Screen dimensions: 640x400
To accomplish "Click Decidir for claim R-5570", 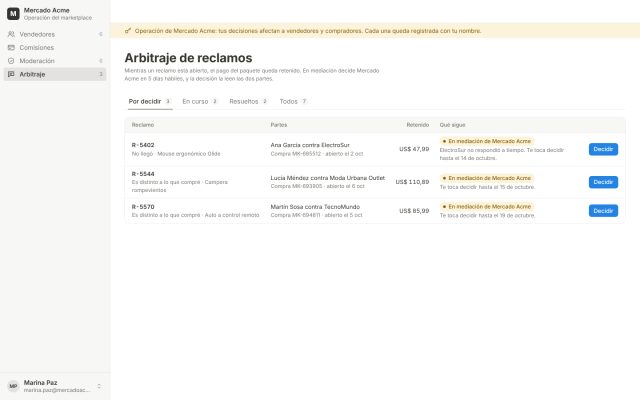I will pos(603,211).
